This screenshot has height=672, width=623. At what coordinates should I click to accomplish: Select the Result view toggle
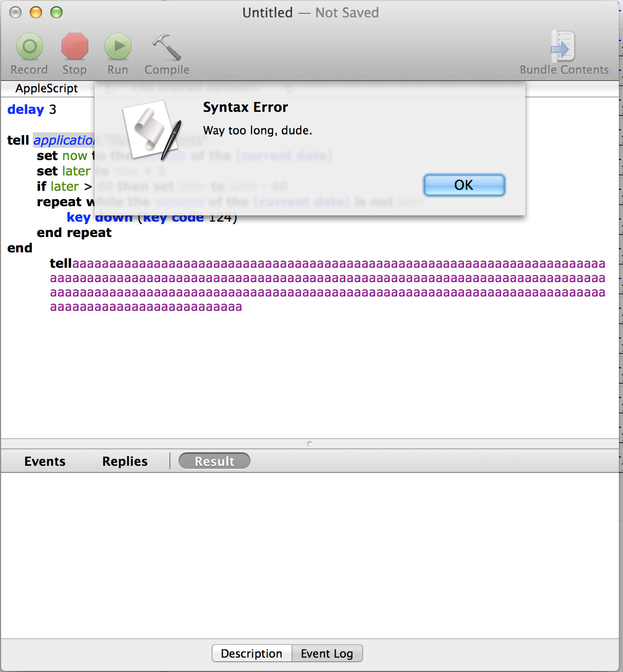click(214, 461)
